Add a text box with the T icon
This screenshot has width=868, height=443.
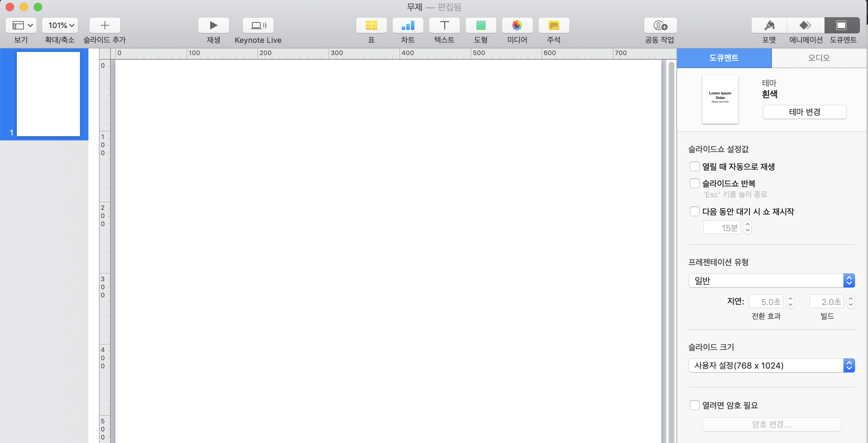tap(444, 25)
